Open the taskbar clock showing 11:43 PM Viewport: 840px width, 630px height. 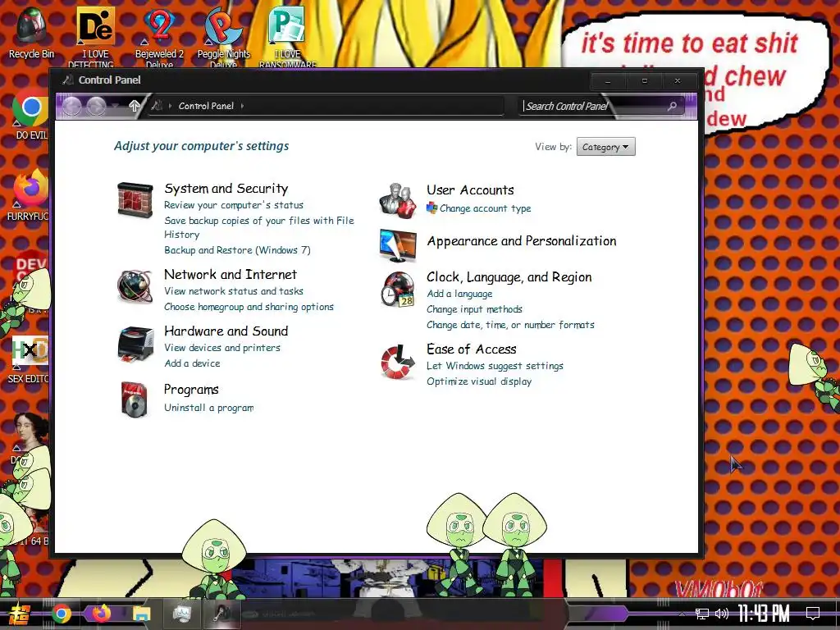coord(764,614)
